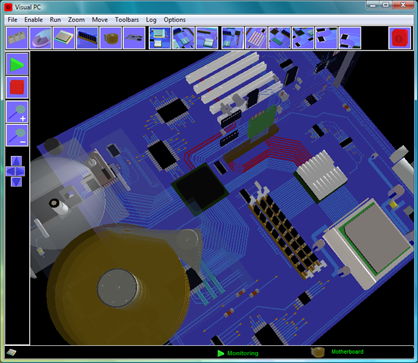The image size is (418, 363).
Task: Click the green Run play button
Action: point(17,64)
